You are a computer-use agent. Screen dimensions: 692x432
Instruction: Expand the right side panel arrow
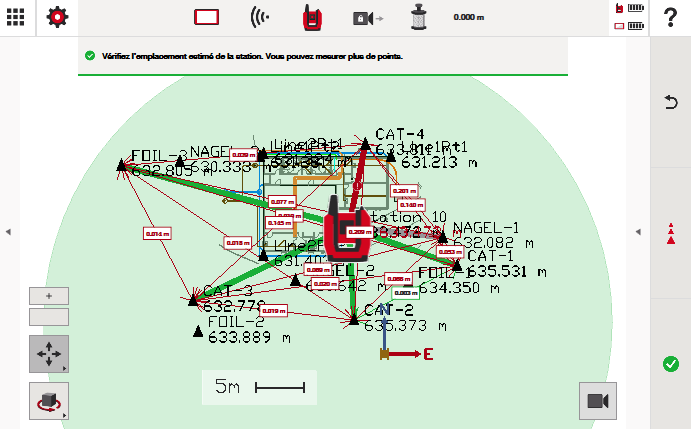click(x=640, y=232)
